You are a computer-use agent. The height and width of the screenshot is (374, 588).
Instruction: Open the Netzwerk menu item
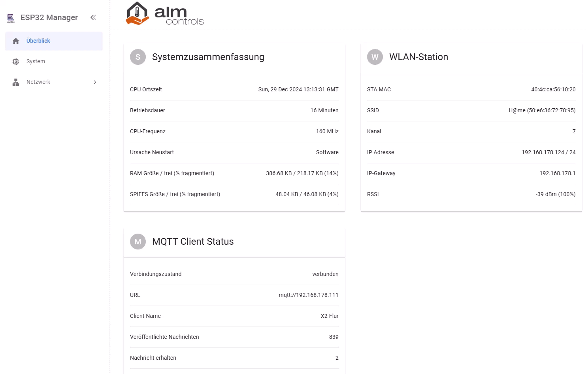[54, 82]
